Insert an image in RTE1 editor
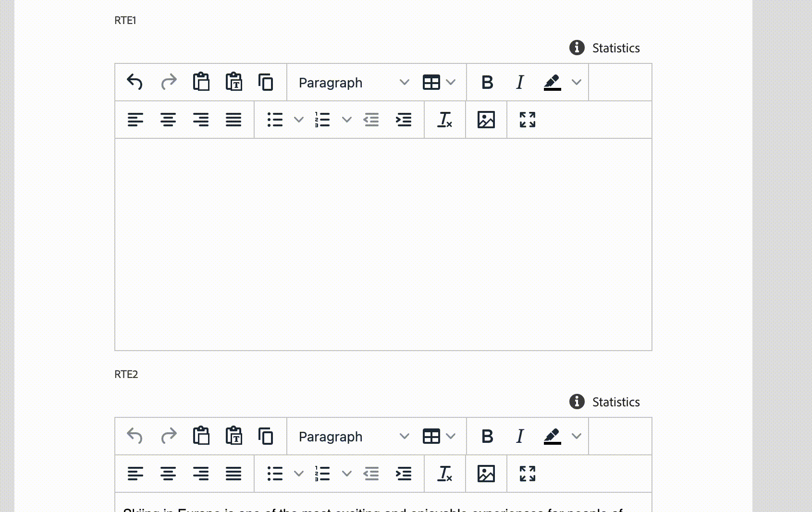This screenshot has height=512, width=812. click(x=486, y=120)
